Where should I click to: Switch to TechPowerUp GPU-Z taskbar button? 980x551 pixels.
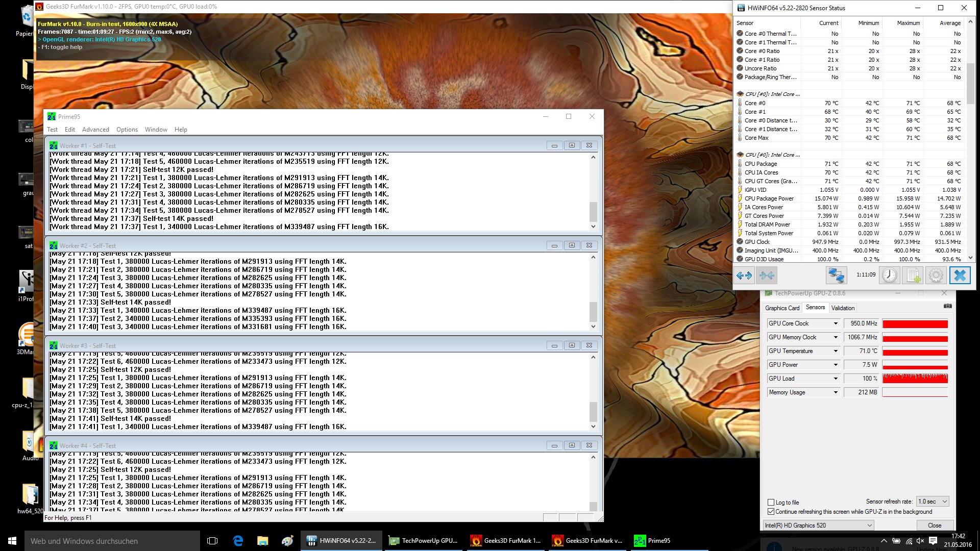(423, 541)
